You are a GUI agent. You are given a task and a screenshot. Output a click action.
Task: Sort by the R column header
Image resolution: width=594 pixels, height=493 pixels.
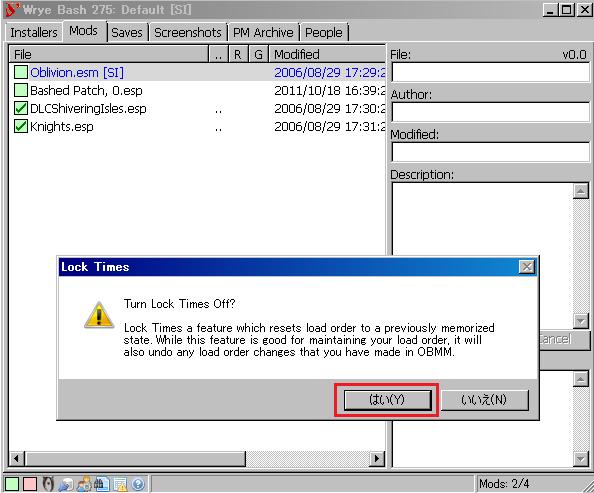click(x=238, y=54)
